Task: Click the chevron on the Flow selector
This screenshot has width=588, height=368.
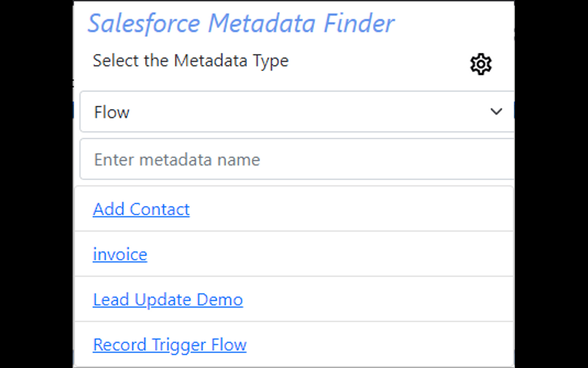Action: pos(496,112)
